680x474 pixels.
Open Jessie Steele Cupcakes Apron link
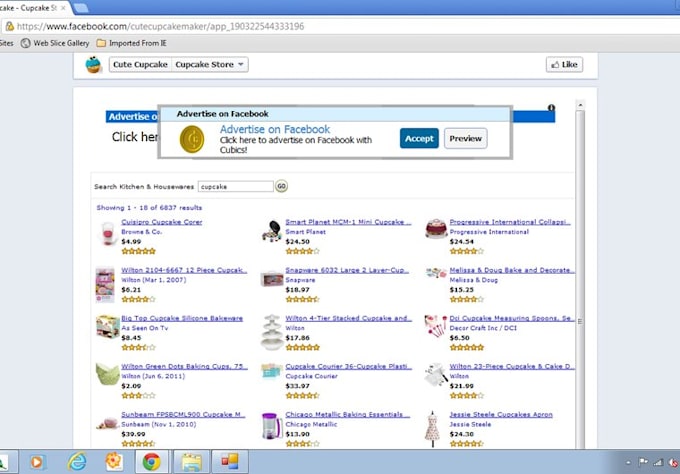[x=501, y=414]
